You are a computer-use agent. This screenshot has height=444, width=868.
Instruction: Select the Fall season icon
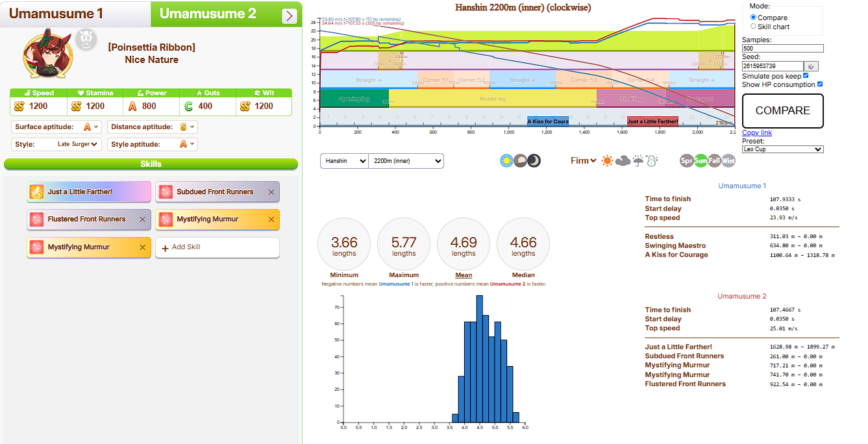[x=714, y=161]
